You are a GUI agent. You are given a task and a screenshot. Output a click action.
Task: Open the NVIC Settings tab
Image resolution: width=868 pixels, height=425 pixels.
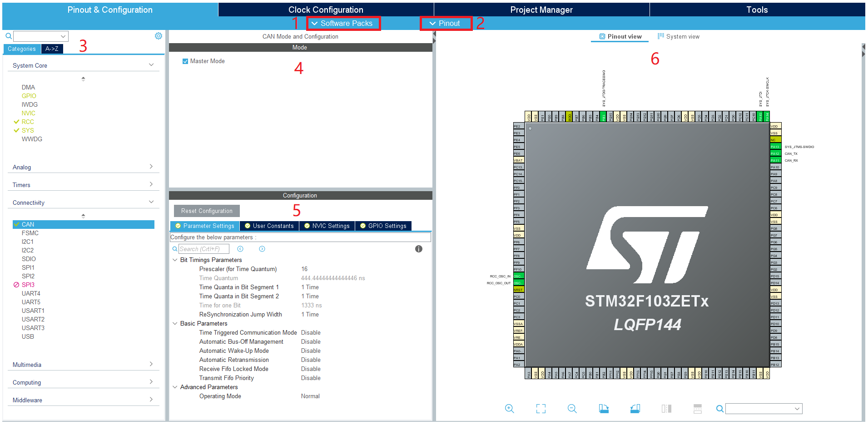pyautogui.click(x=327, y=226)
